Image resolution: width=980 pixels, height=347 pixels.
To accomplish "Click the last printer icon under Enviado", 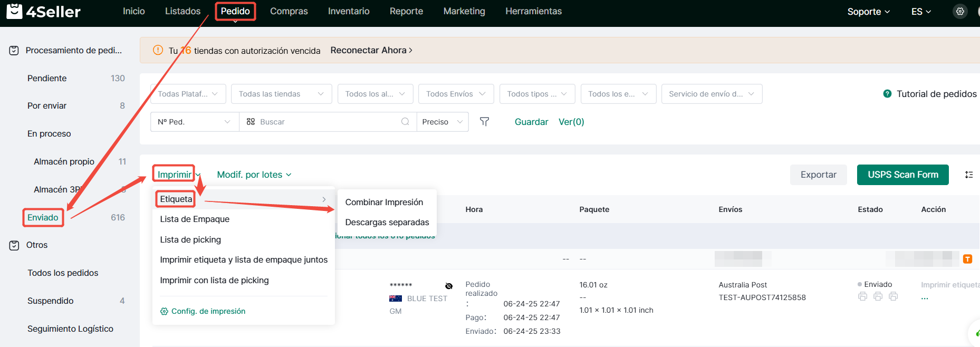I will pyautogui.click(x=893, y=296).
